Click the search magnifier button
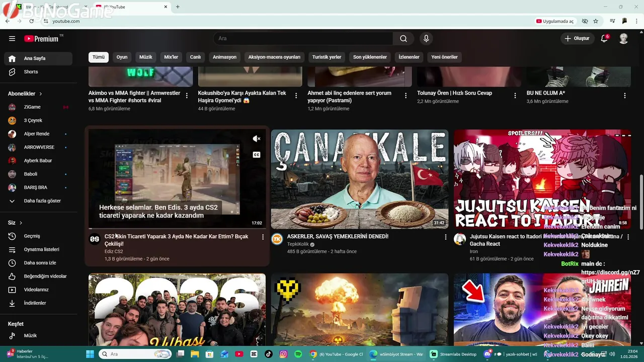 [404, 39]
